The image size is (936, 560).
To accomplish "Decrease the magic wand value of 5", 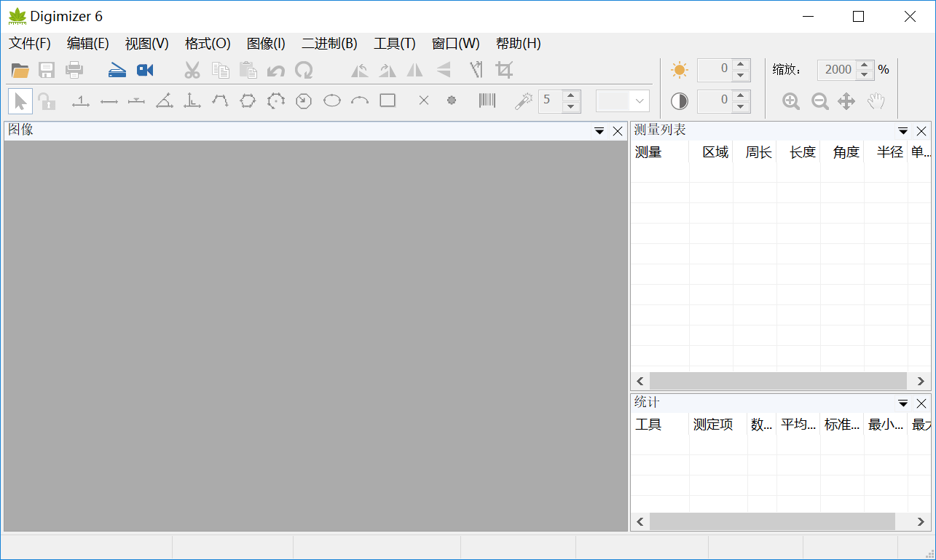I will [571, 107].
